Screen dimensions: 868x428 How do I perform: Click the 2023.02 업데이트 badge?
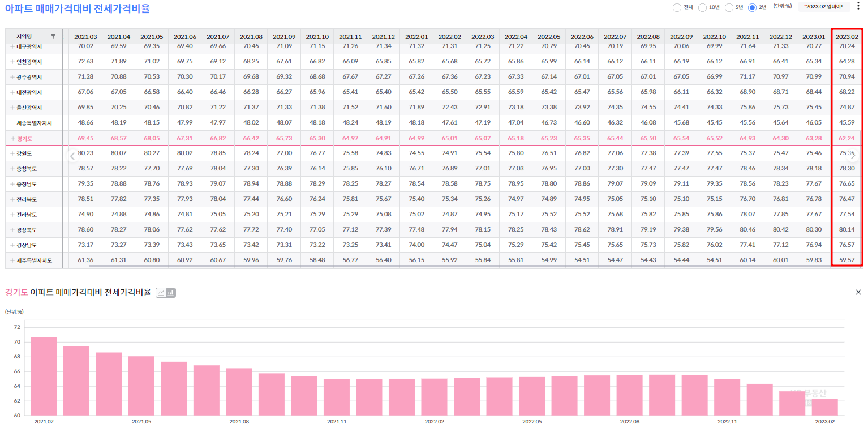(824, 7)
